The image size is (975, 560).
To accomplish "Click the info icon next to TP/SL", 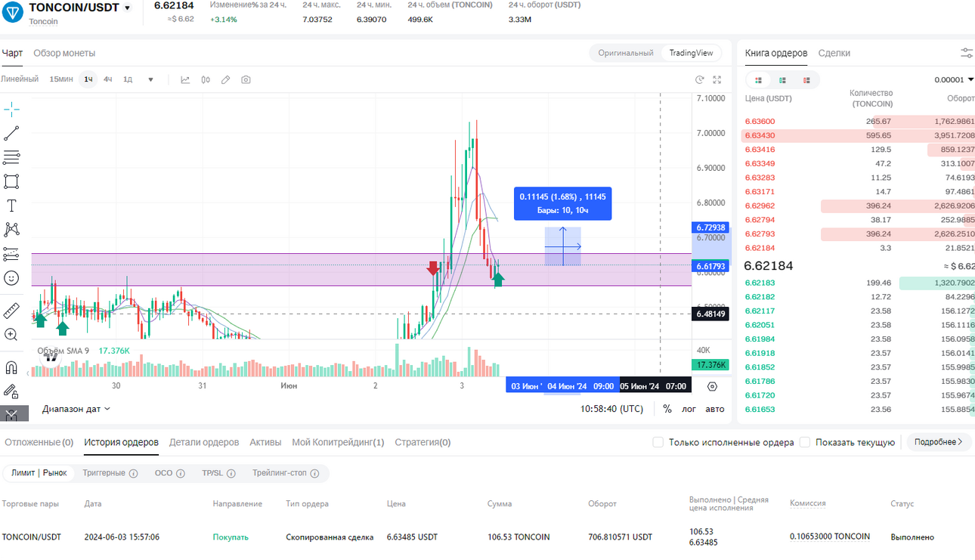I will [x=231, y=473].
